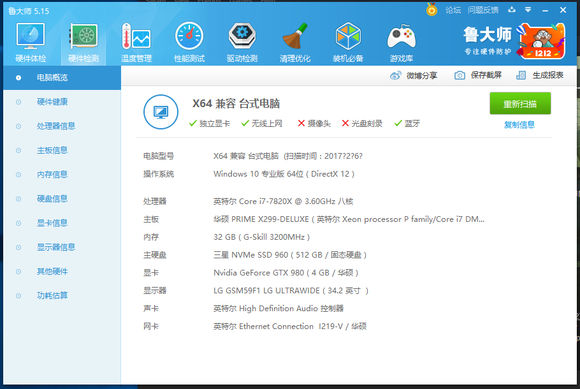The width and height of the screenshot is (580, 389).
Task: Click the red X next to 摄像头
Action: tap(301, 123)
